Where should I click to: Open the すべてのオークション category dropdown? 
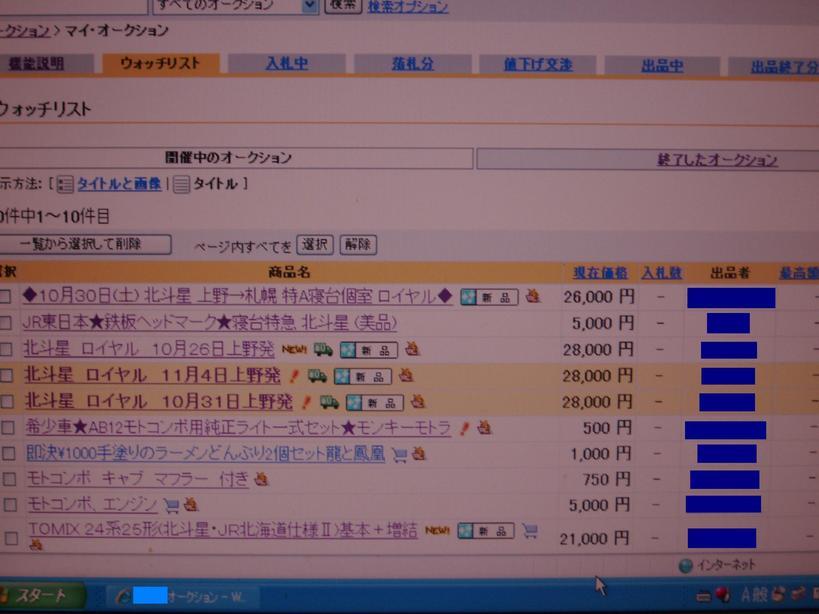(x=309, y=5)
